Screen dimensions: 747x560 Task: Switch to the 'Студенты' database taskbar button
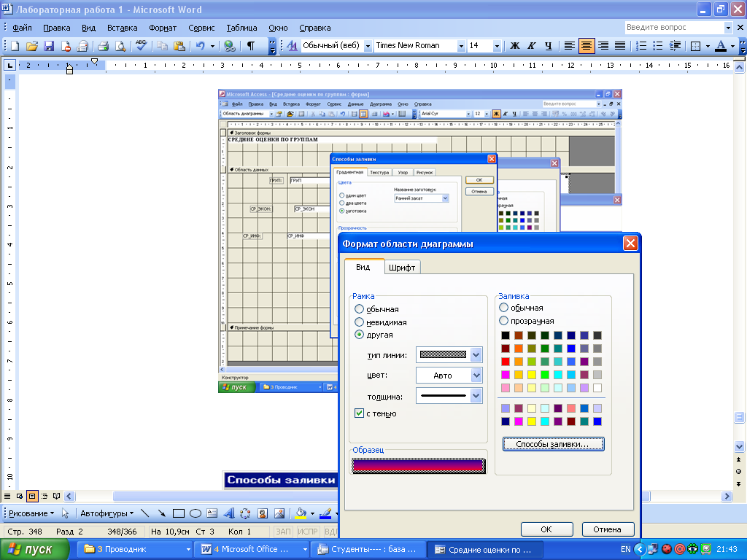[x=369, y=549]
